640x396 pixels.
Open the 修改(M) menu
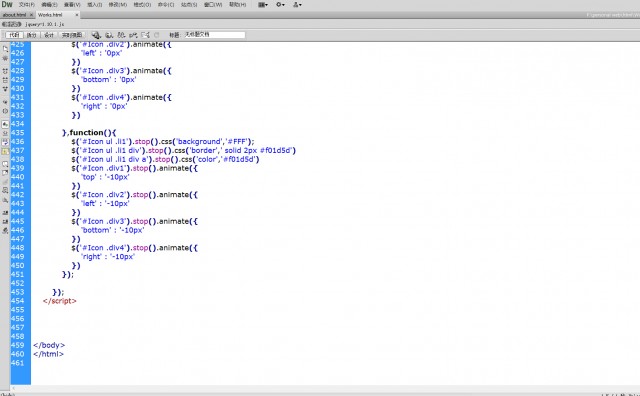(118, 5)
